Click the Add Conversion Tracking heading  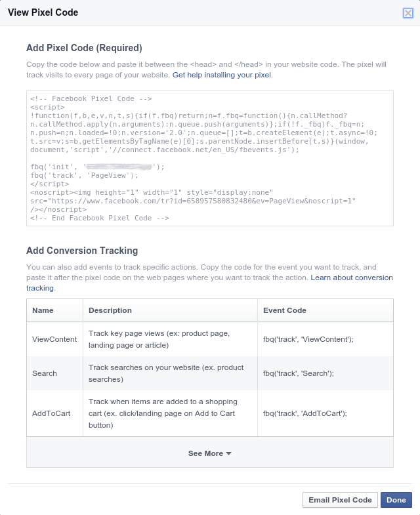(82, 251)
